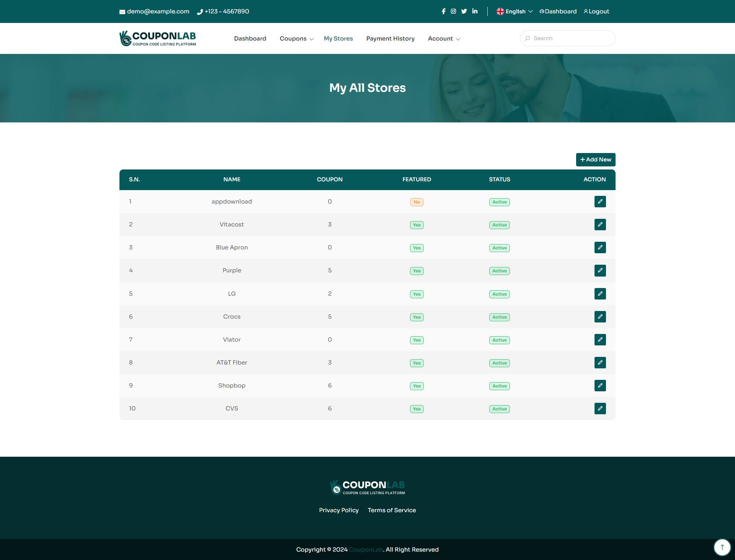Toggle the Featured 'No' badge for appdownload
The width and height of the screenshot is (735, 560).
pos(417,202)
